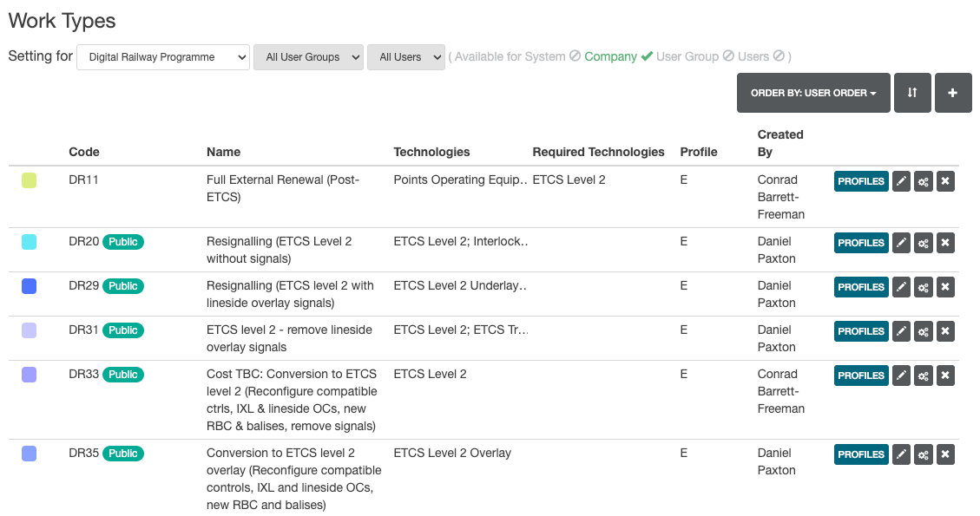The image size is (980, 516).
Task: Click the pencil edit icon for DR11
Action: pyautogui.click(x=901, y=181)
